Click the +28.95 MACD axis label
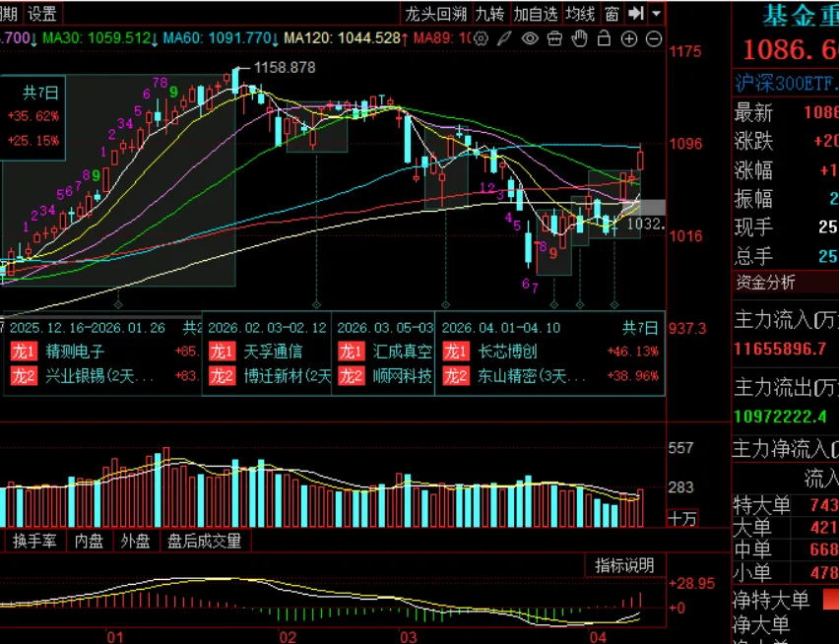Image resolution: width=839 pixels, height=644 pixels. click(x=692, y=583)
